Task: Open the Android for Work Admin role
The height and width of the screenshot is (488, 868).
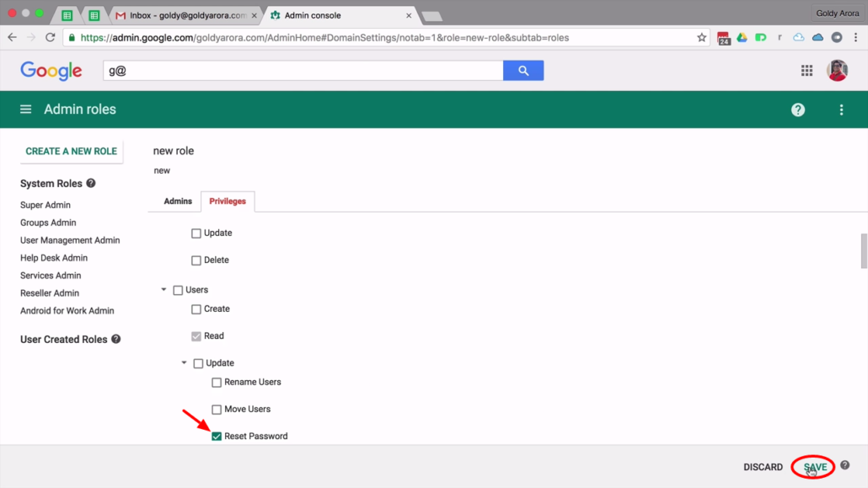Action: (67, 311)
